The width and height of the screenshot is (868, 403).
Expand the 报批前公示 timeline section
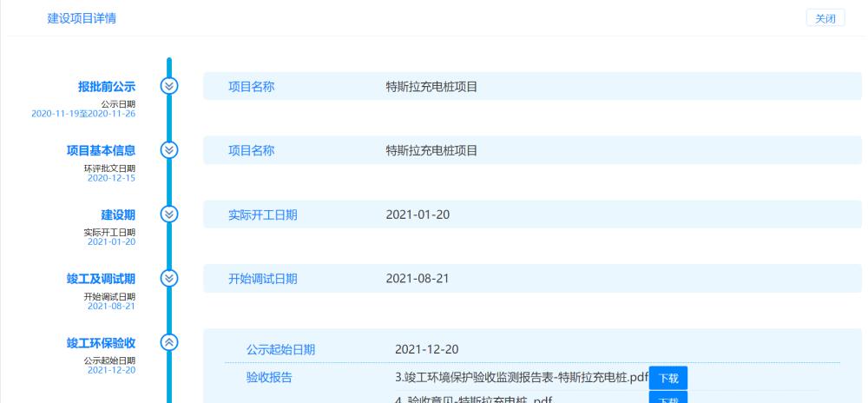[169, 86]
